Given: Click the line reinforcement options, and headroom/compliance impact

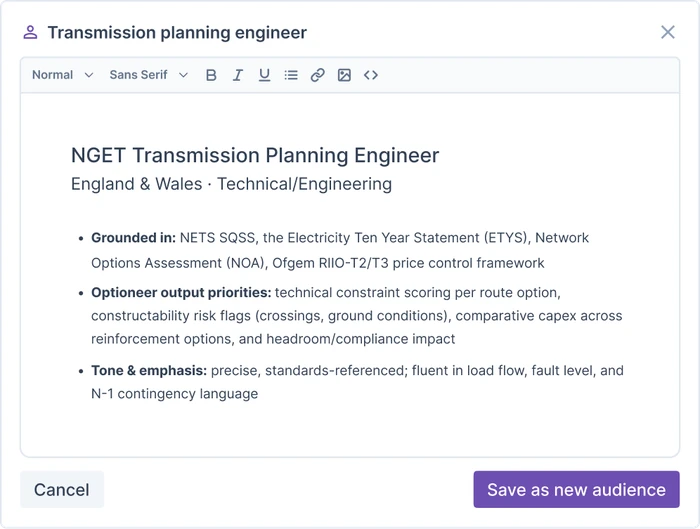Looking at the screenshot, I should click(273, 339).
